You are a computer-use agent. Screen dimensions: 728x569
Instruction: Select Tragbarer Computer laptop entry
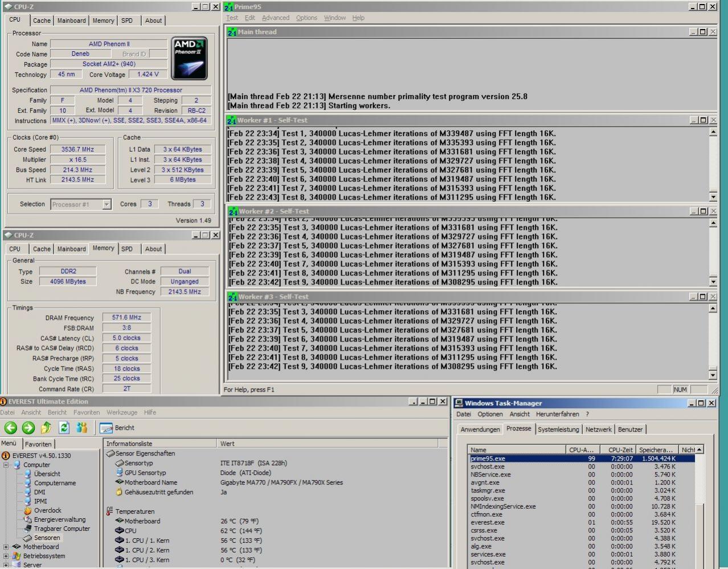62,529
